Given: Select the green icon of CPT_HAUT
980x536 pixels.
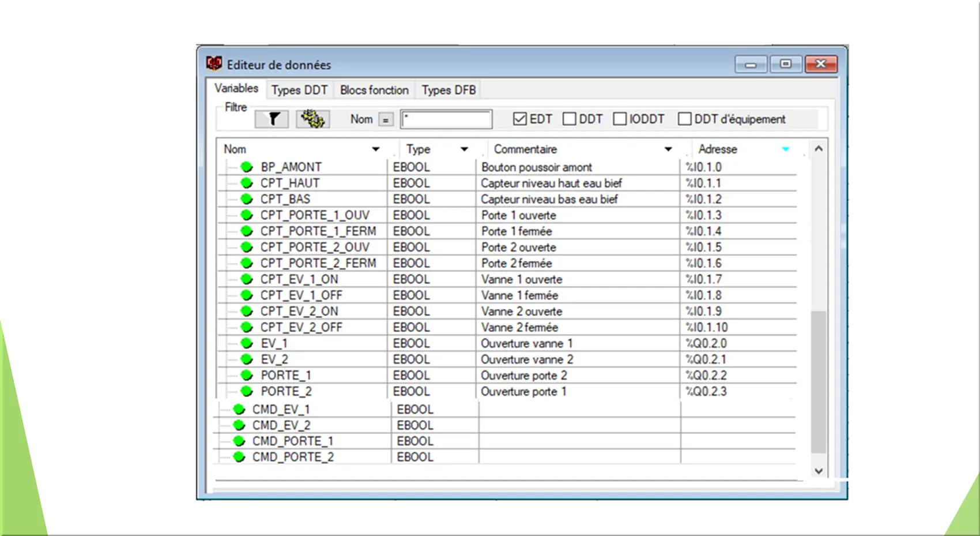Looking at the screenshot, I should (247, 183).
